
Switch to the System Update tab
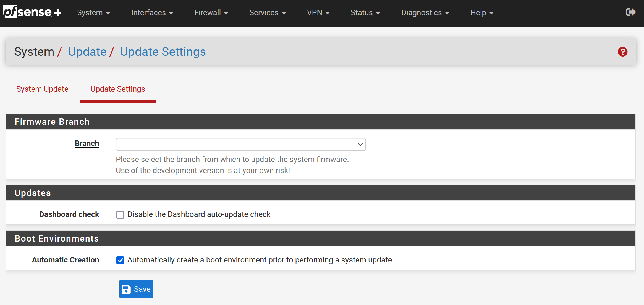coord(42,89)
